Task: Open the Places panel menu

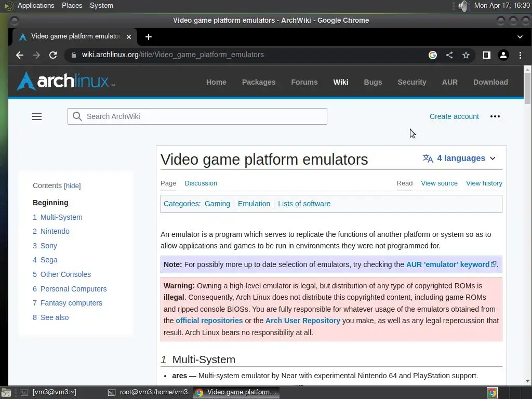Action: (x=72, y=5)
